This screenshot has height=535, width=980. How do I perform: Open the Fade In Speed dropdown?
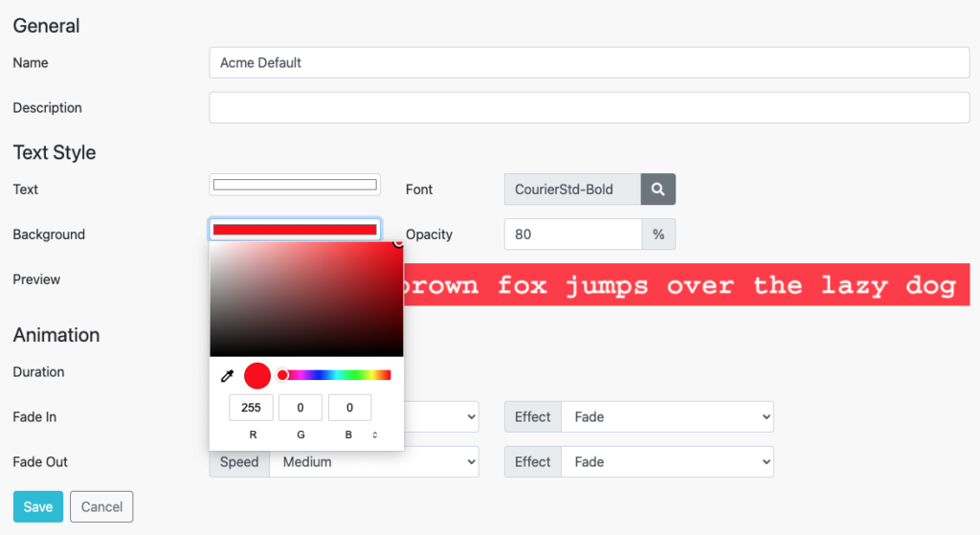[x=441, y=417]
